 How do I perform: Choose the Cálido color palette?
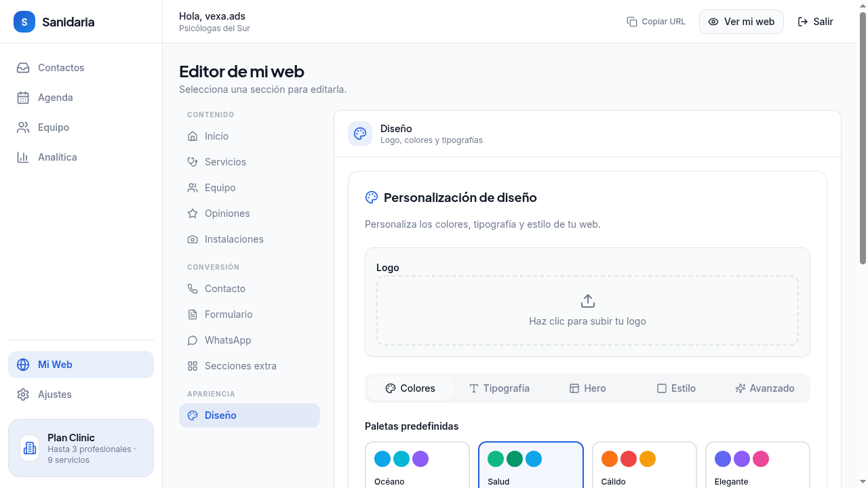644,465
